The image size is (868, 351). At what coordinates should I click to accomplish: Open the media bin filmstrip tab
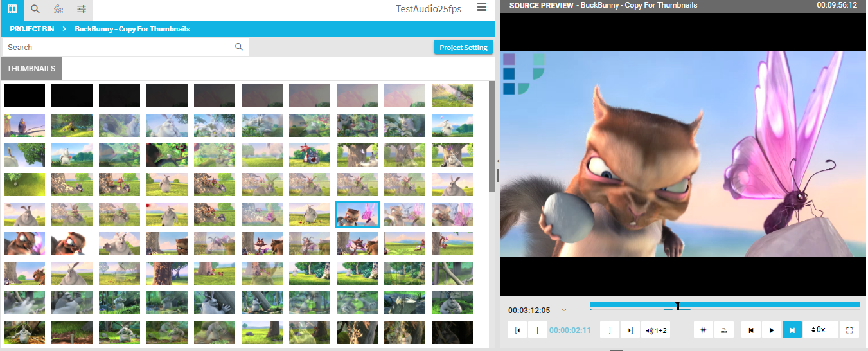point(12,10)
